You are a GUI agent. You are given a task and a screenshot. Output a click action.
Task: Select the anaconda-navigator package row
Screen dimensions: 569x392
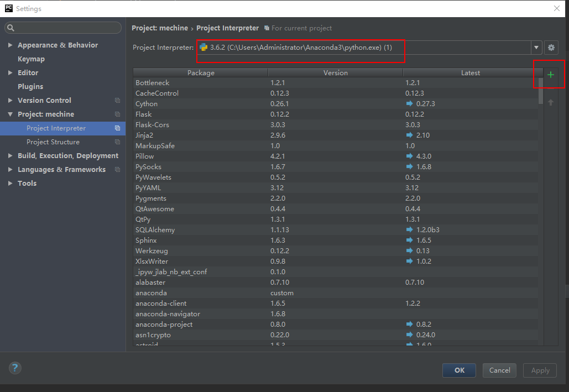[336, 314]
